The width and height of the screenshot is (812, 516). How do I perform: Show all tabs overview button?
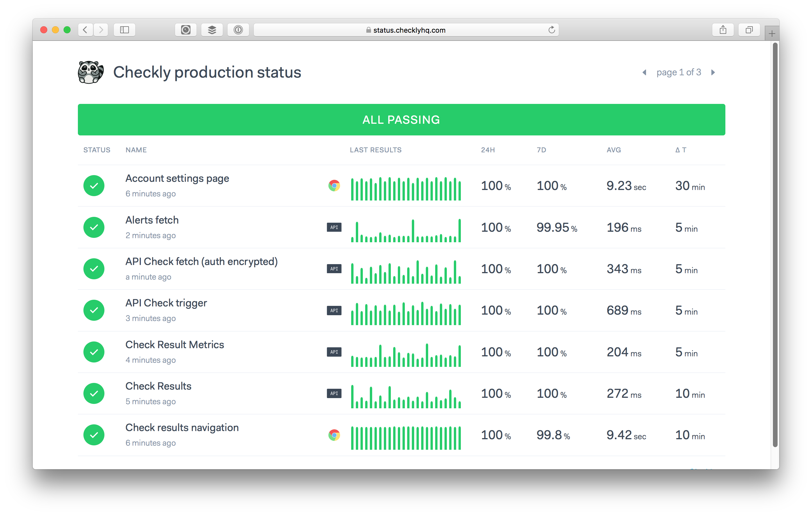pyautogui.click(x=749, y=30)
